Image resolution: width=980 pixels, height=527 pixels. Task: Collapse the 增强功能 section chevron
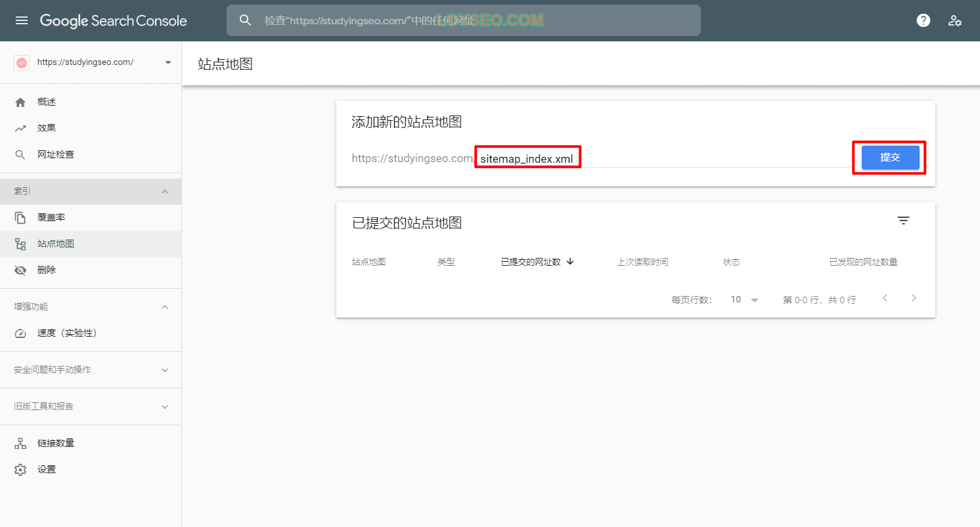(165, 307)
